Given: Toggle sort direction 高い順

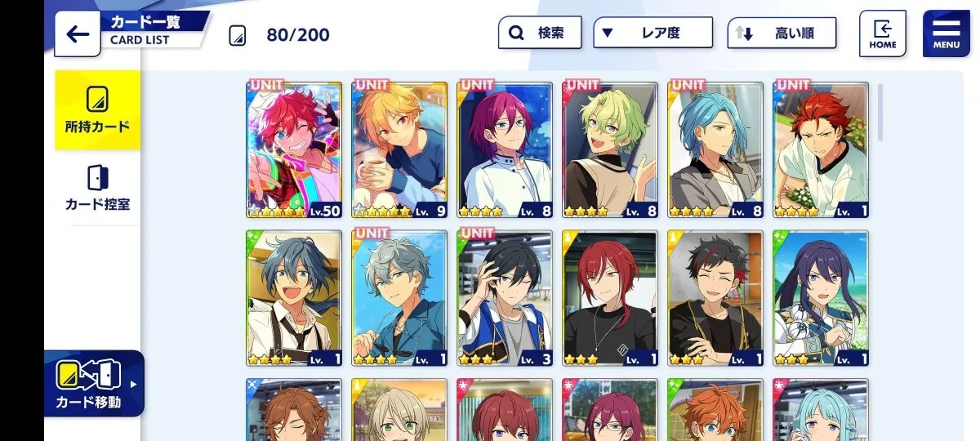Looking at the screenshot, I should tap(782, 33).
